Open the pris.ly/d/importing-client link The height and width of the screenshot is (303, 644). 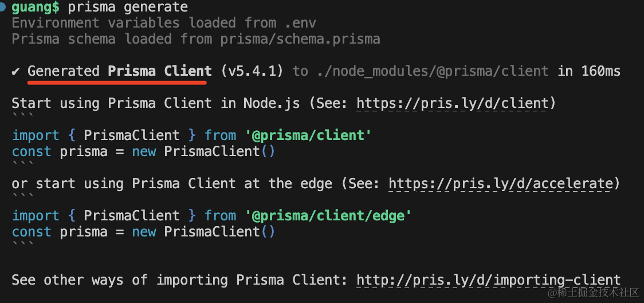point(488,280)
